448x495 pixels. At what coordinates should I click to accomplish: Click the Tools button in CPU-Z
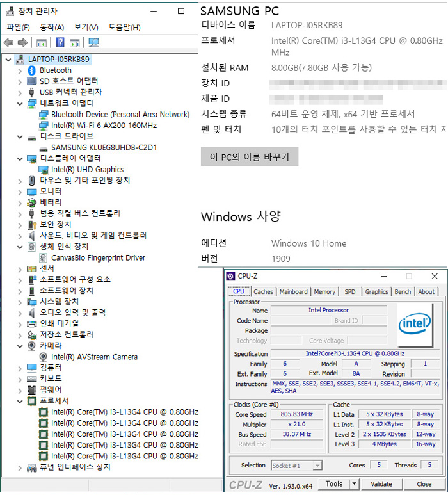pyautogui.click(x=334, y=483)
